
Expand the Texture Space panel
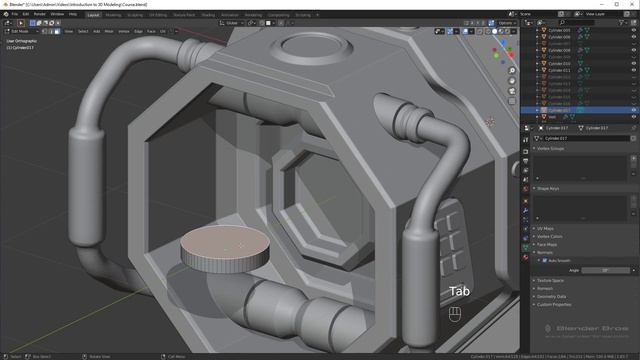(550, 281)
